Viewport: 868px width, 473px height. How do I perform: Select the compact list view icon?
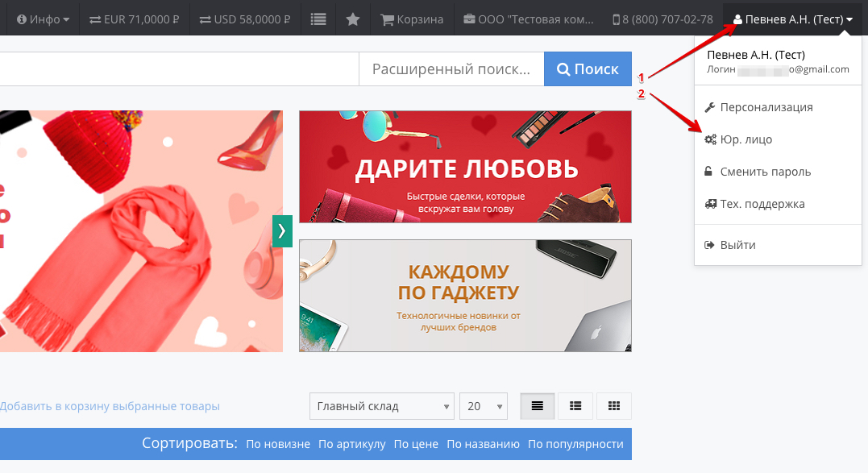click(537, 406)
